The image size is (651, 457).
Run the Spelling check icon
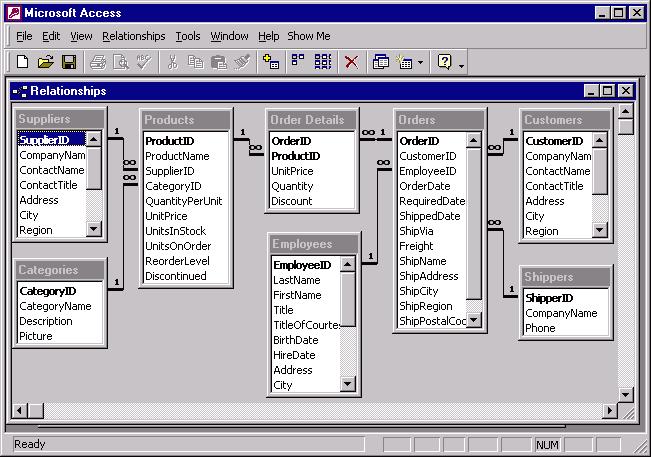(x=144, y=62)
